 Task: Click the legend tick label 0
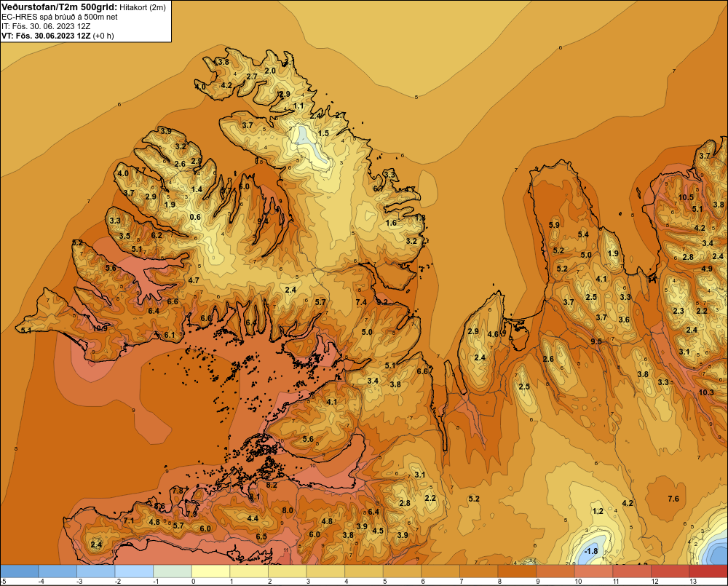coord(193,582)
